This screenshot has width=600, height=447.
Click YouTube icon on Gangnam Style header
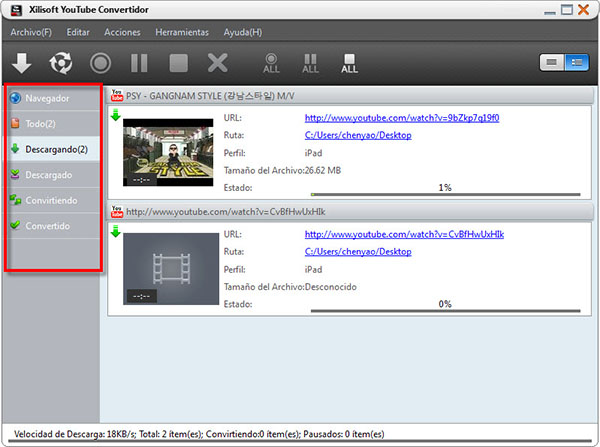coord(117,95)
